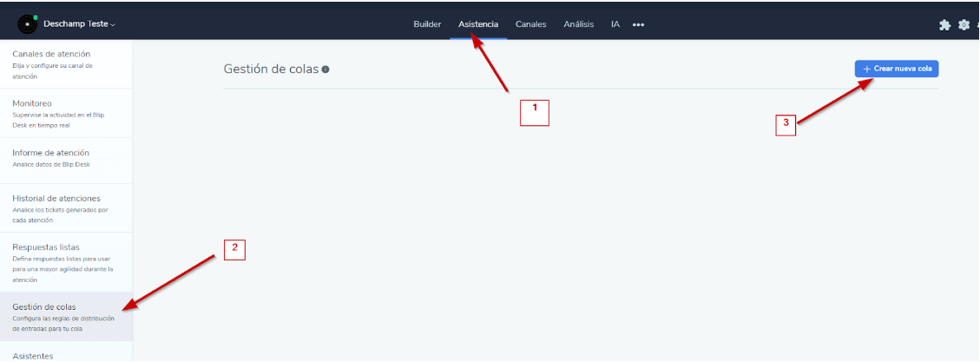Click the Crear nueva cola button
980x362 pixels.
896,69
